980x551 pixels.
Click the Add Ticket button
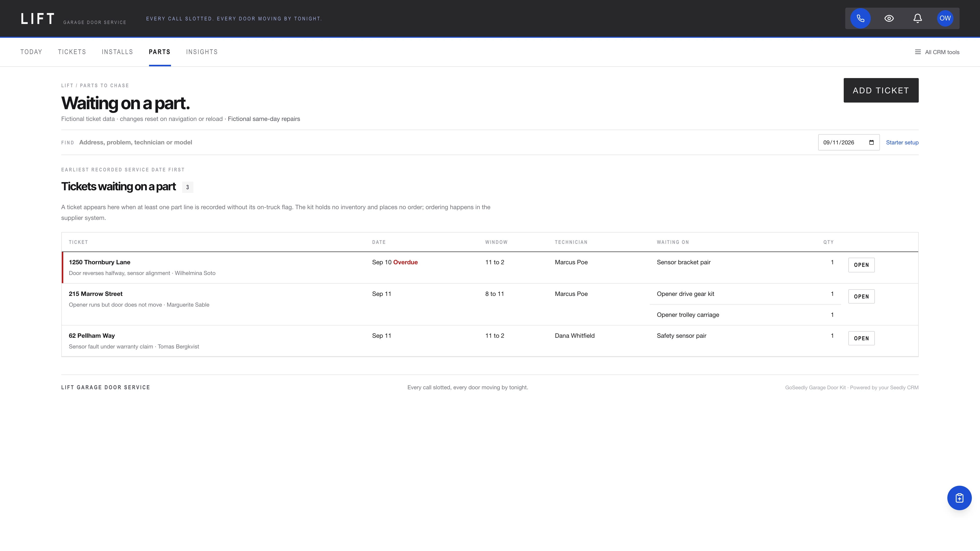point(881,91)
